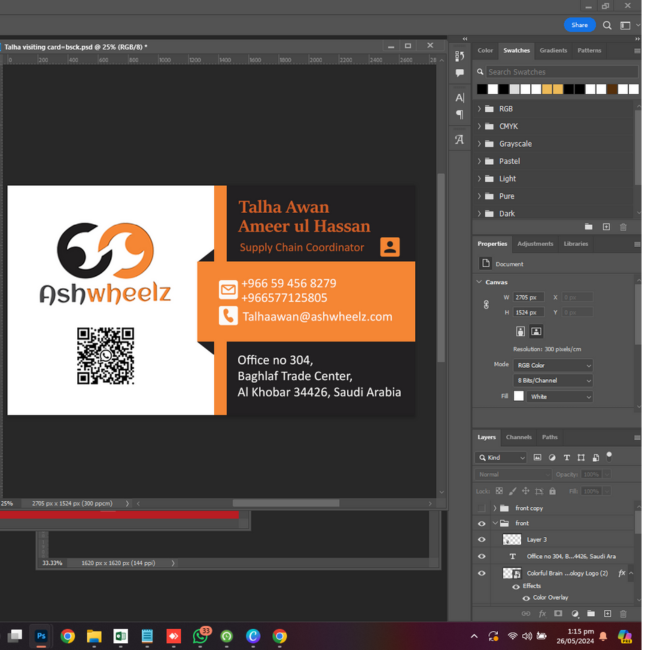Switch to the Libraries tab

click(x=576, y=244)
